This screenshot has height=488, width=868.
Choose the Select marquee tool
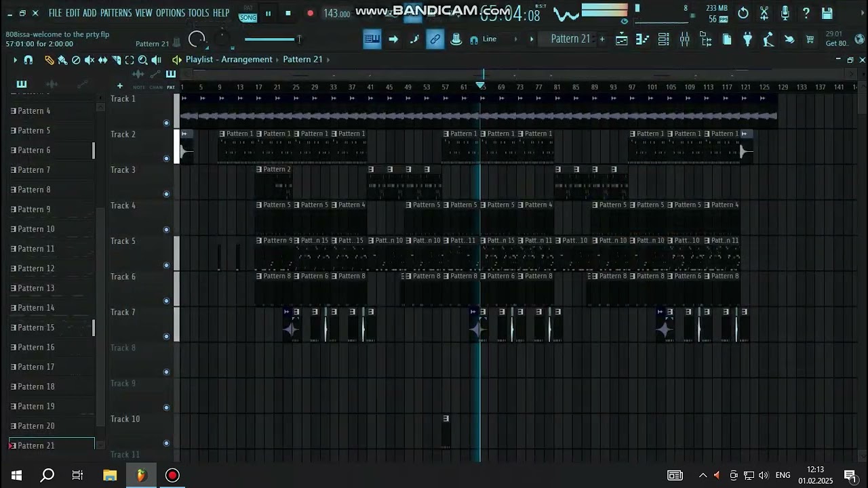[130, 60]
